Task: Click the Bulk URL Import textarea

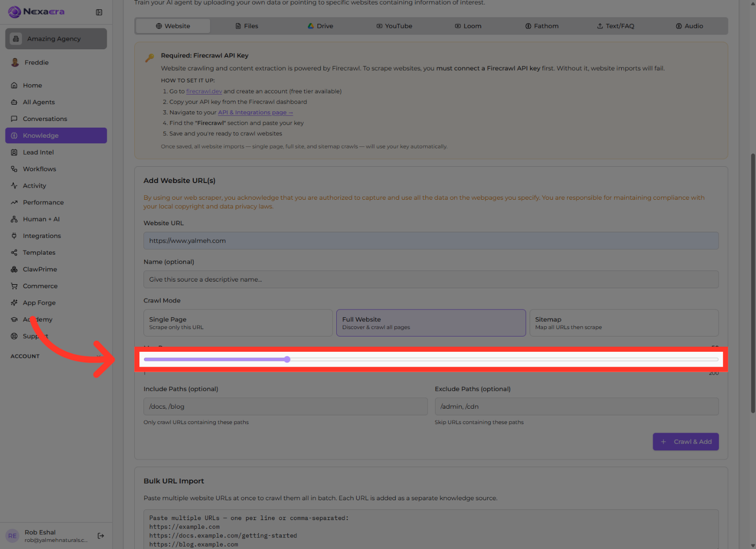Action: click(431, 529)
